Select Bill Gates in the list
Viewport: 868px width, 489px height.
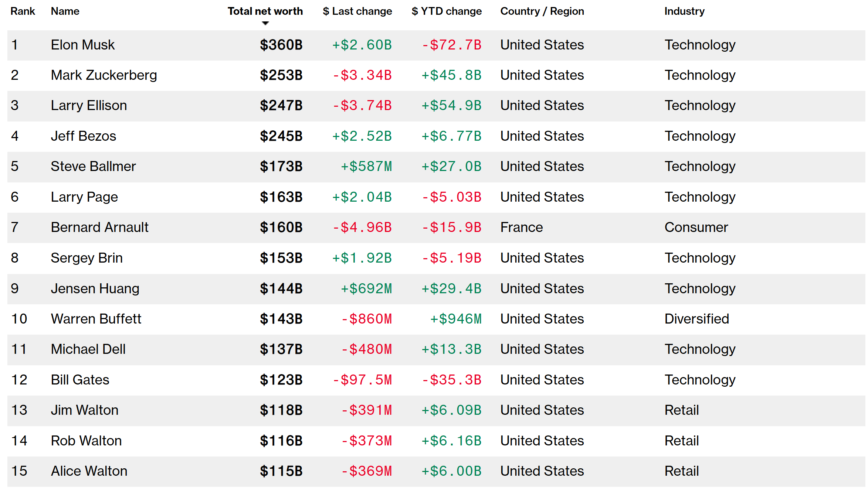pyautogui.click(x=80, y=380)
